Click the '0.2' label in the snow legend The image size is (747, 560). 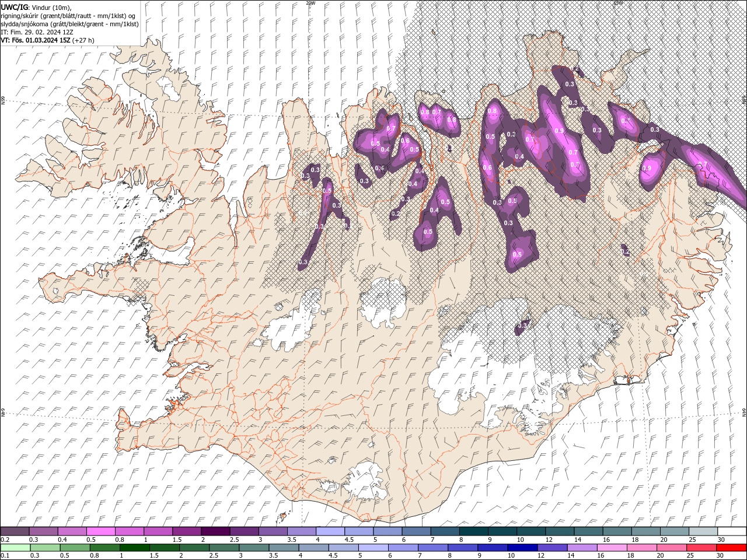[x=5, y=540]
